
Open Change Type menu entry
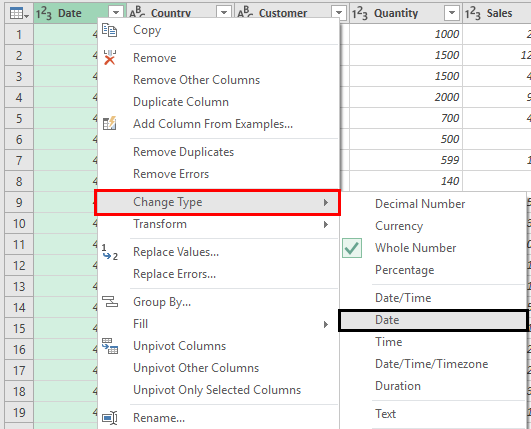click(x=217, y=202)
